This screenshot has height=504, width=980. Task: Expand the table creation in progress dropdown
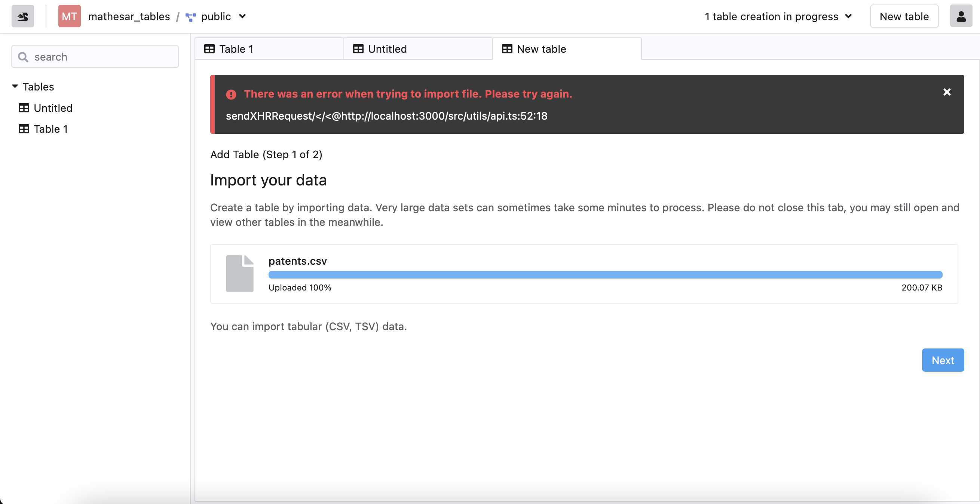pos(849,16)
